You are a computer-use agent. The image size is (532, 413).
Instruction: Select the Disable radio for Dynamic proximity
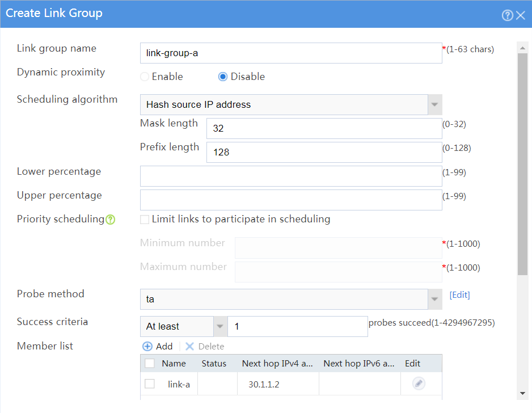(222, 77)
